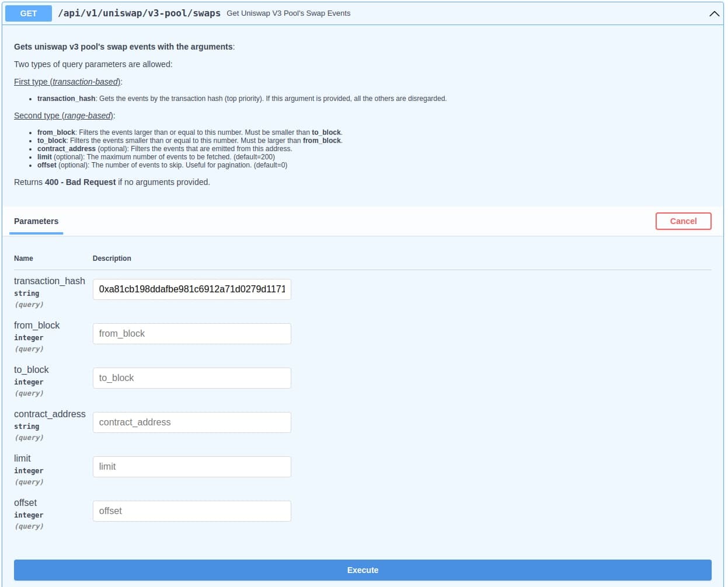The image size is (728, 587).
Task: Click the transaction_hash parameter name label
Action: (x=50, y=281)
